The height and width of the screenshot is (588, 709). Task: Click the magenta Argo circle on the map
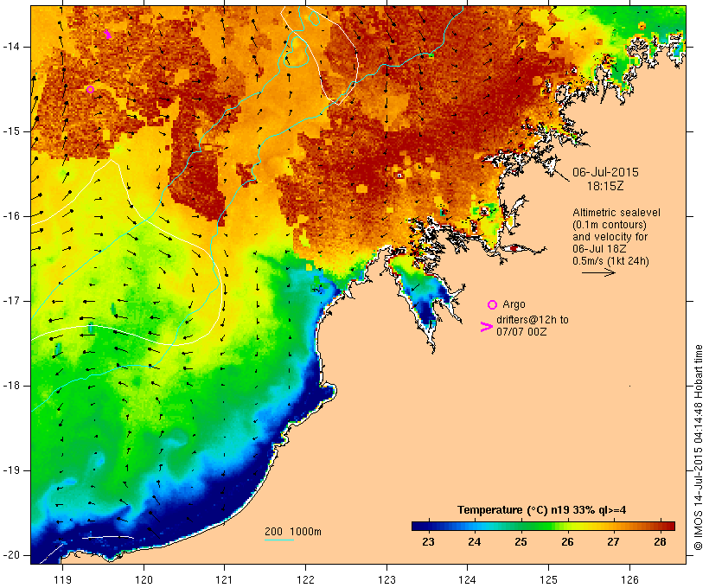click(91, 90)
